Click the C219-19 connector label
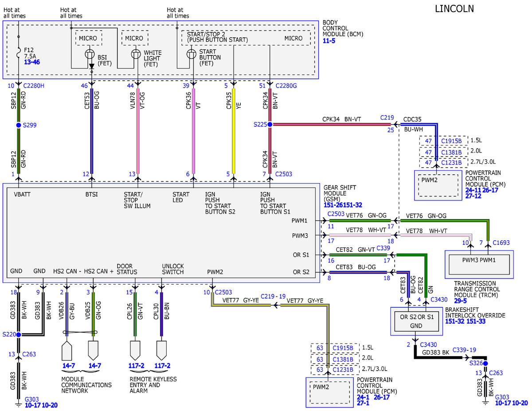Image resolution: width=532 pixels, height=411 pixels. [273, 296]
